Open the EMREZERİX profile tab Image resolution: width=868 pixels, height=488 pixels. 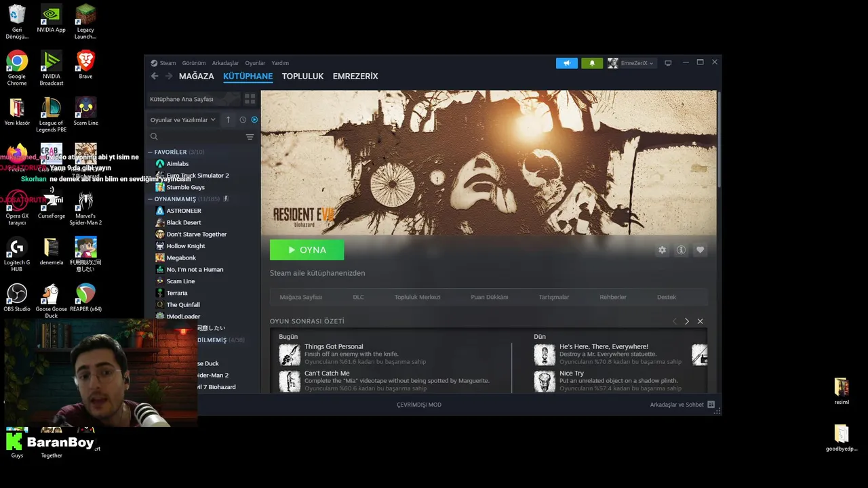355,77
